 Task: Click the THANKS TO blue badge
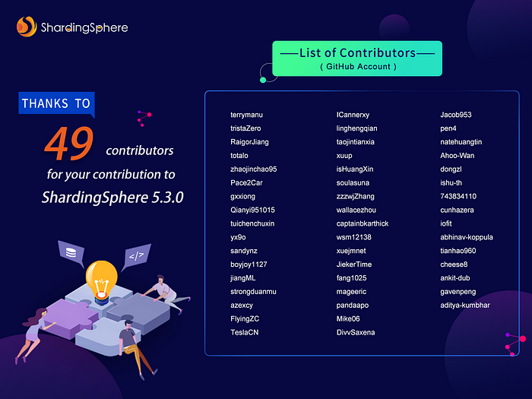coord(56,103)
